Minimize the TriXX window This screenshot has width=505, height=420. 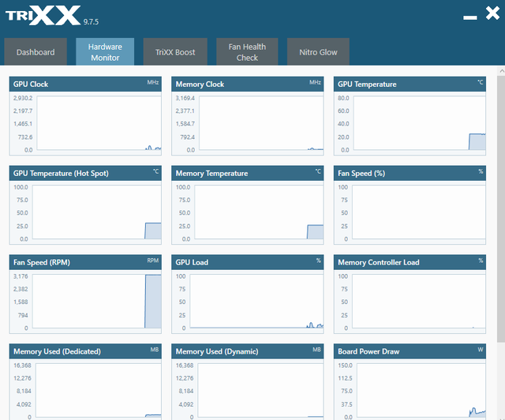pos(470,17)
